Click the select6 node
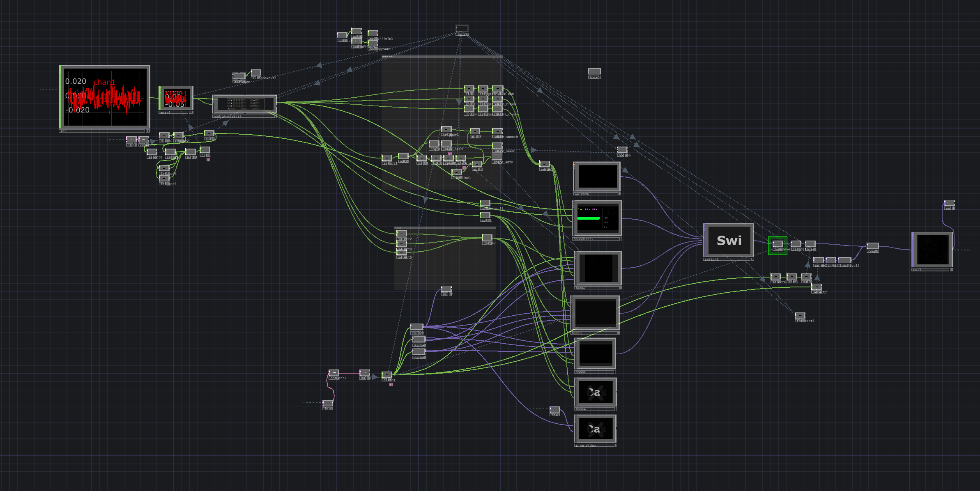The image size is (980, 491). click(x=775, y=277)
